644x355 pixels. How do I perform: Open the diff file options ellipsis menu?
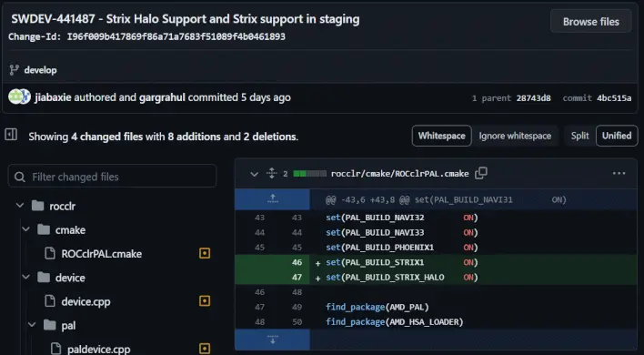(x=619, y=173)
